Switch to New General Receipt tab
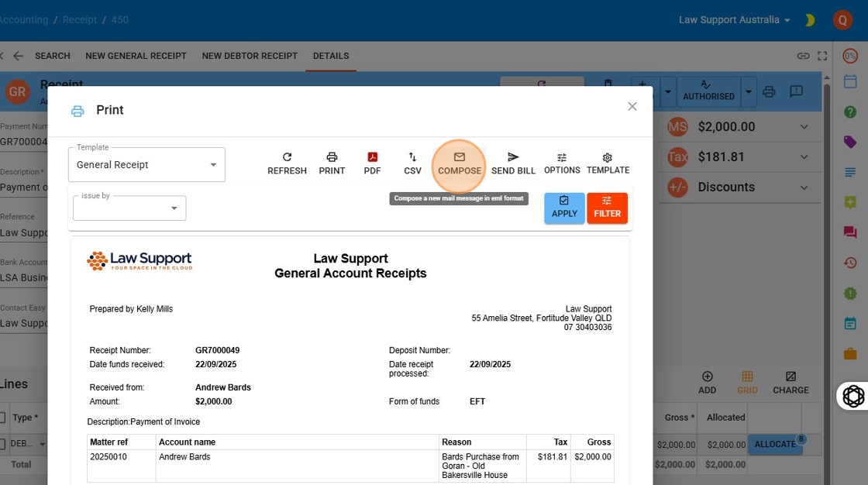Image resolution: width=868 pixels, height=485 pixels. (x=136, y=56)
